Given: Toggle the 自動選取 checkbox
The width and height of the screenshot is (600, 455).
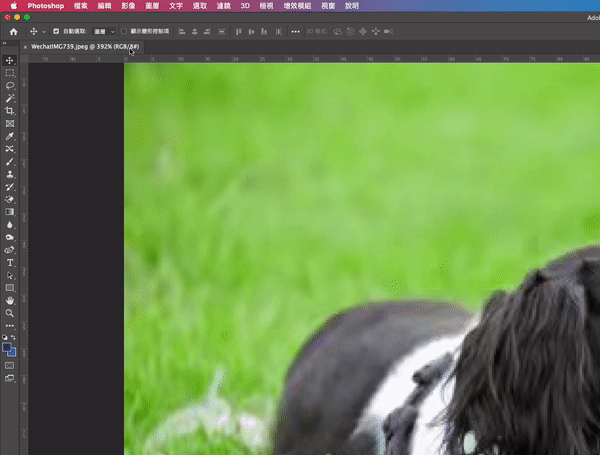Looking at the screenshot, I should point(55,31).
